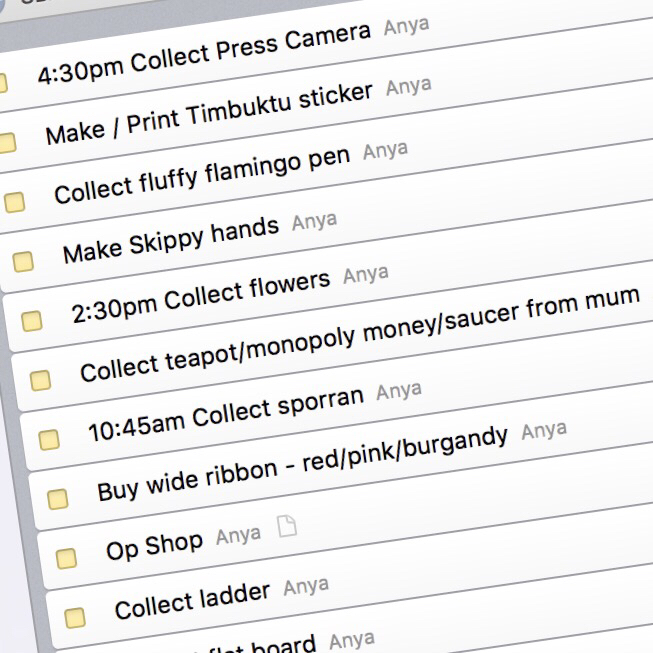Select the Anya tag on 'Collect ladder'
This screenshot has height=653, width=653.
point(306,587)
